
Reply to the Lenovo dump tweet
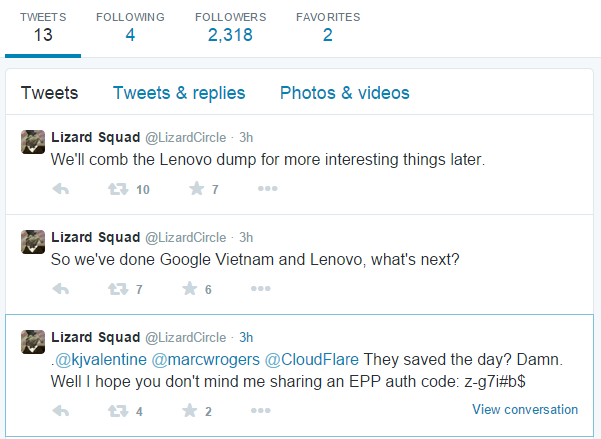tap(60, 189)
